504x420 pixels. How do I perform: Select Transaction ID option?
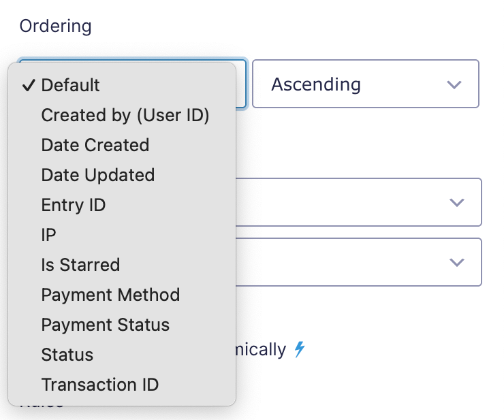click(122, 385)
